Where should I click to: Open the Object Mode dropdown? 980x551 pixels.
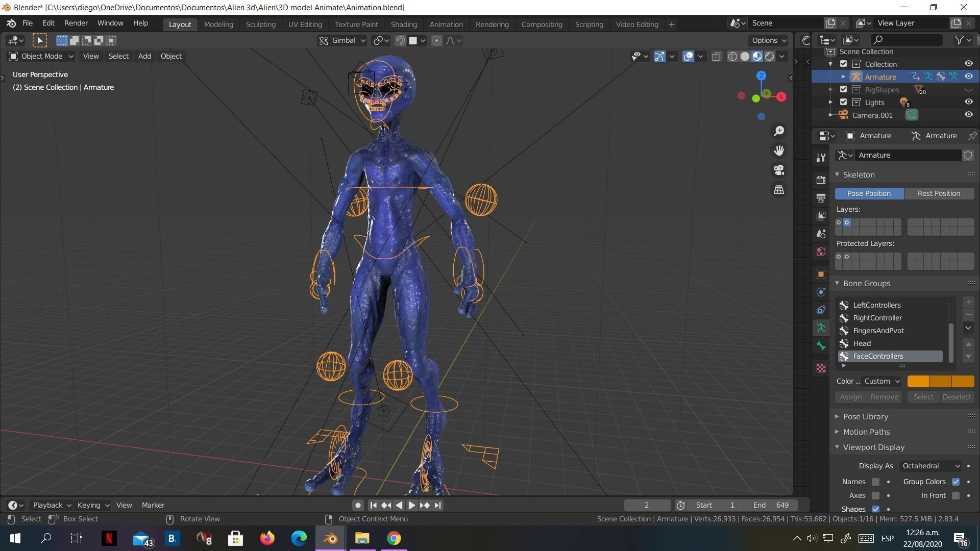(41, 56)
